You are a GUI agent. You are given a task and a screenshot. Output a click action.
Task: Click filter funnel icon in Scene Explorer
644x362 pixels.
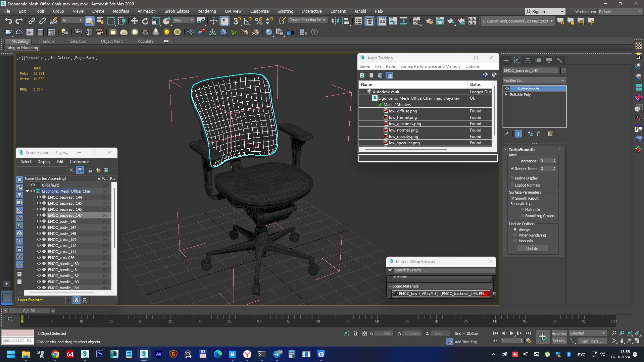pos(80,170)
